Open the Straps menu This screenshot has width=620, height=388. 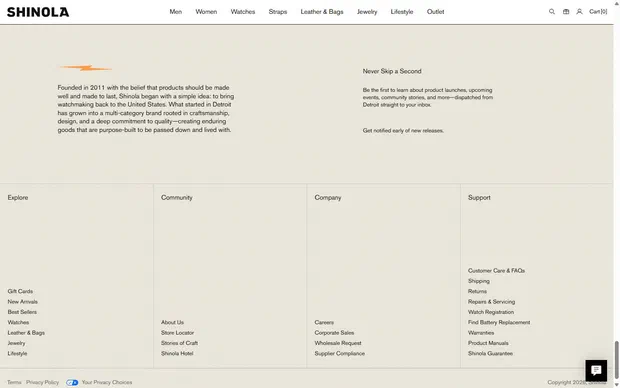point(278,12)
